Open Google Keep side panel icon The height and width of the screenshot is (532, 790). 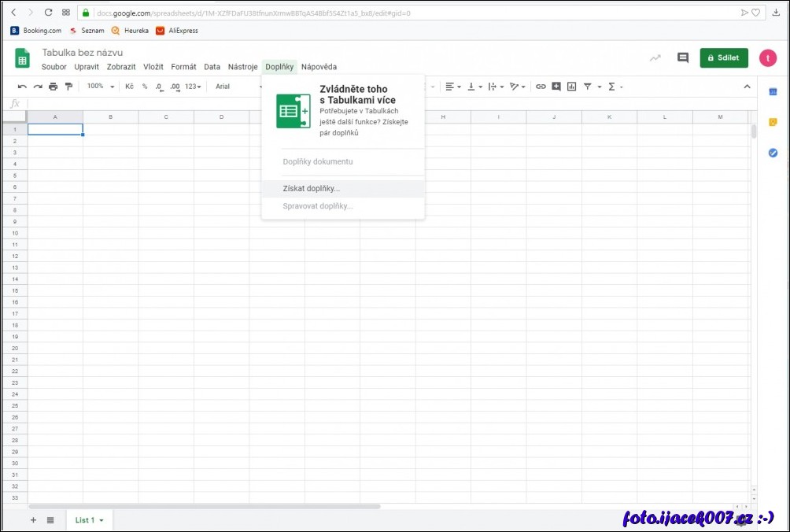(773, 122)
